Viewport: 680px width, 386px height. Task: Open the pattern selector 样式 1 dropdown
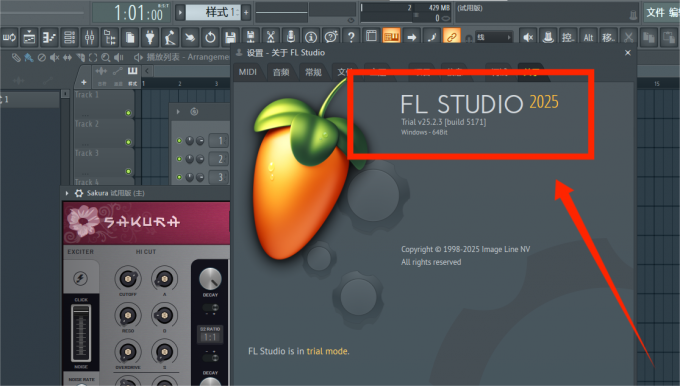[x=212, y=13]
